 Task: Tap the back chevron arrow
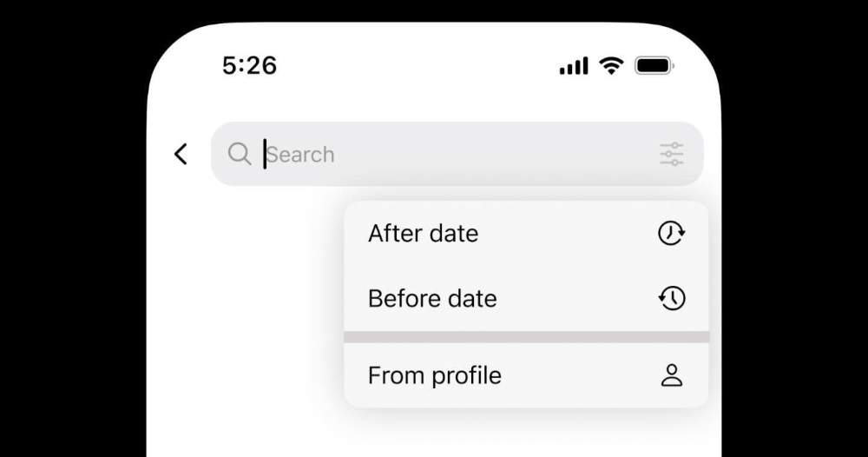[181, 154]
